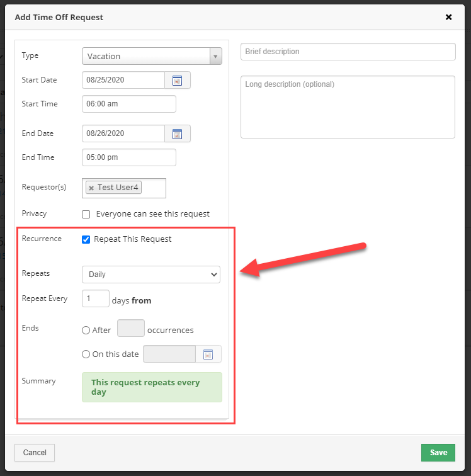
Task: Open the Repeats dropdown set to Daily
Action: pos(151,275)
